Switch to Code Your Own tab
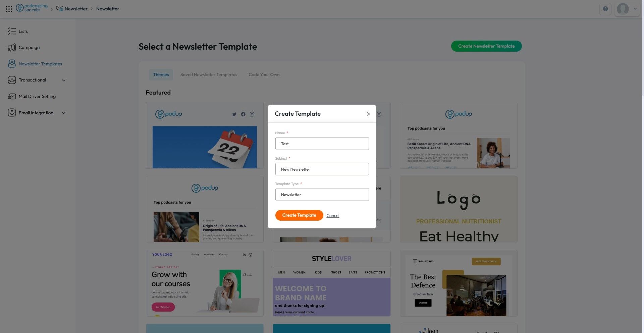The image size is (644, 333). click(x=264, y=74)
